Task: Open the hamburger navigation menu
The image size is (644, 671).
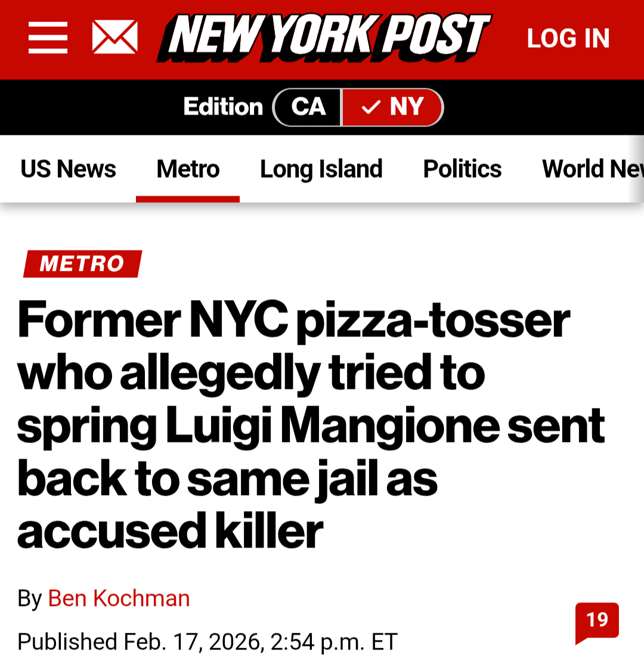Action: click(x=48, y=38)
